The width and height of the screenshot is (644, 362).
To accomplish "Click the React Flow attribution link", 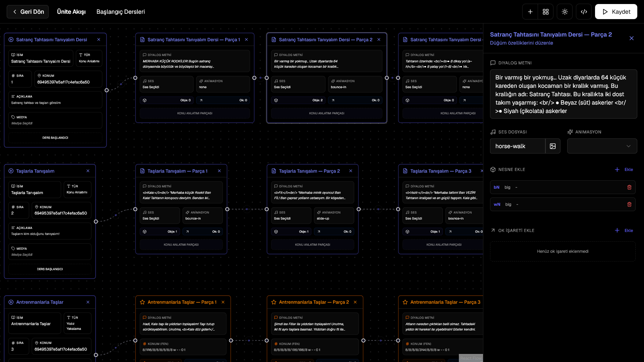I will click(471, 358).
